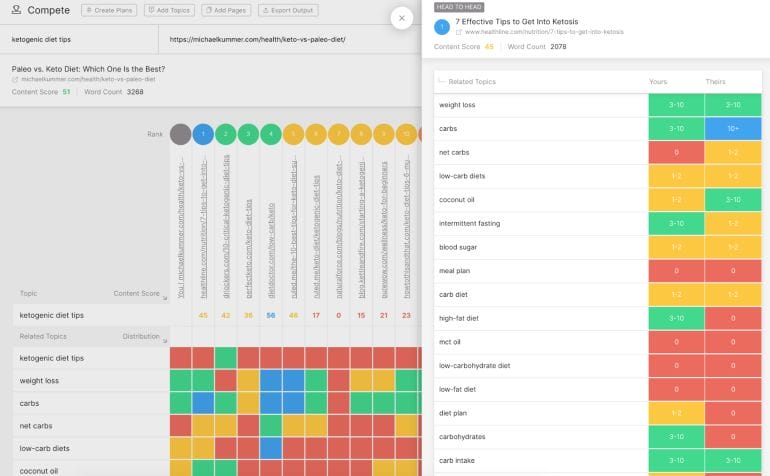Select the yellow rank 9 circle
This screenshot has height=476, width=770.
384,134
